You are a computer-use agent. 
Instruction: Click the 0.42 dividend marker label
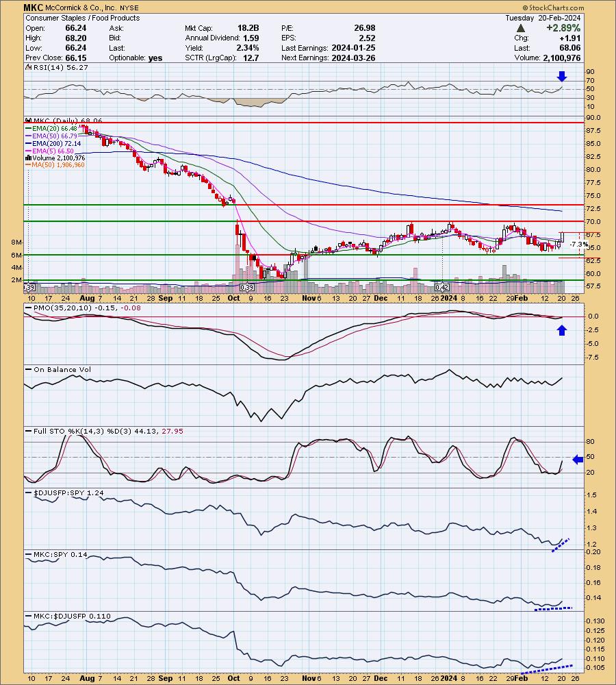(441, 288)
